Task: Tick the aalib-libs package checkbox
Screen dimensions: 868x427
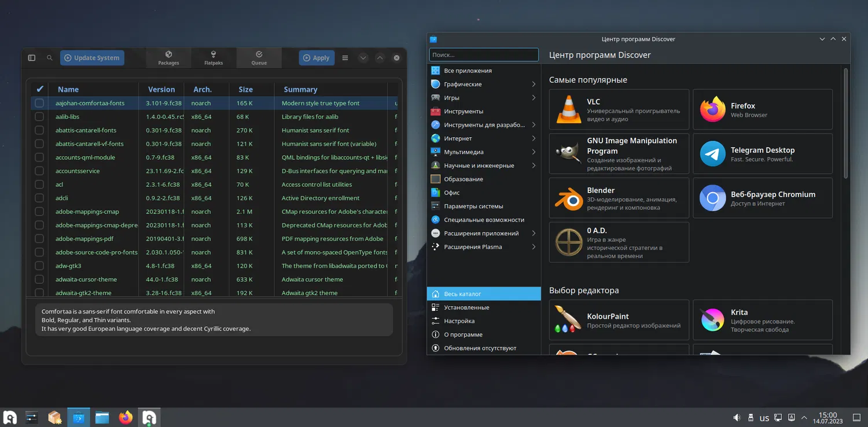Action: coord(39,117)
